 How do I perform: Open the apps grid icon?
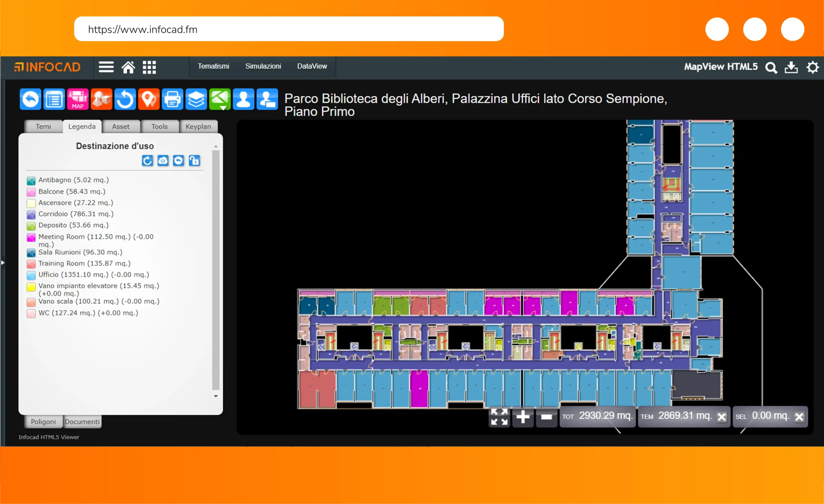click(x=149, y=67)
